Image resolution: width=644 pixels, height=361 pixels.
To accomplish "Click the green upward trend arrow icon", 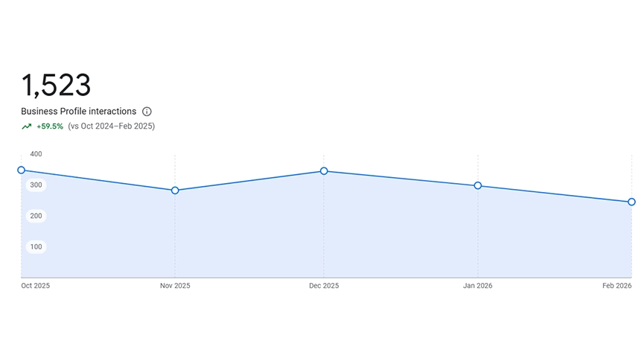I will (27, 127).
